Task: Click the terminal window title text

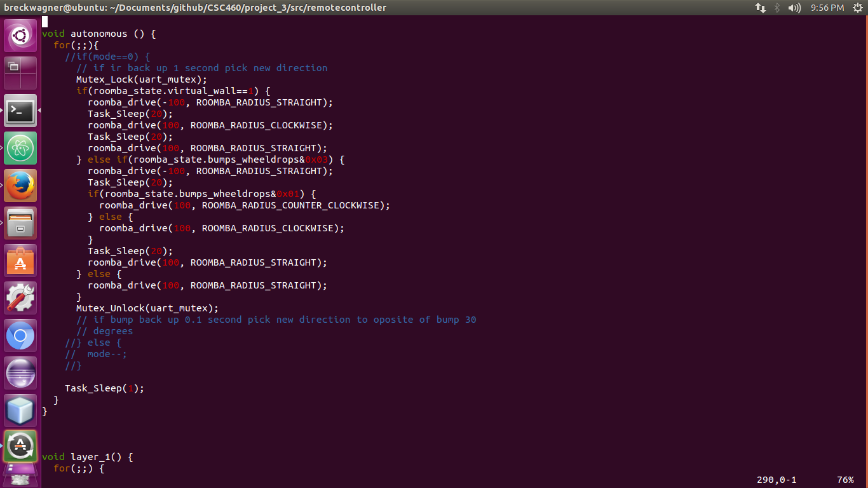Action: point(195,8)
